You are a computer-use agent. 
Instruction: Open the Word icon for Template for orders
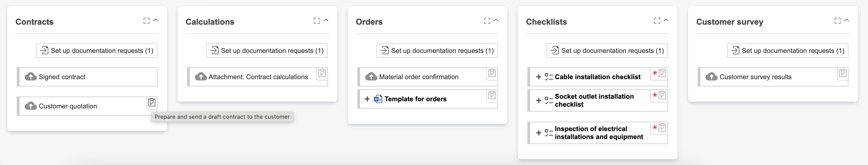coord(378,99)
